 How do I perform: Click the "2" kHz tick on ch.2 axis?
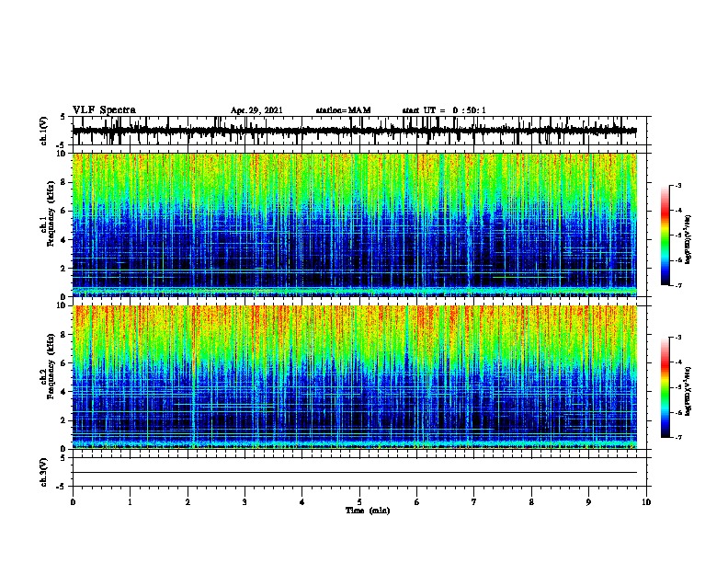coord(64,420)
